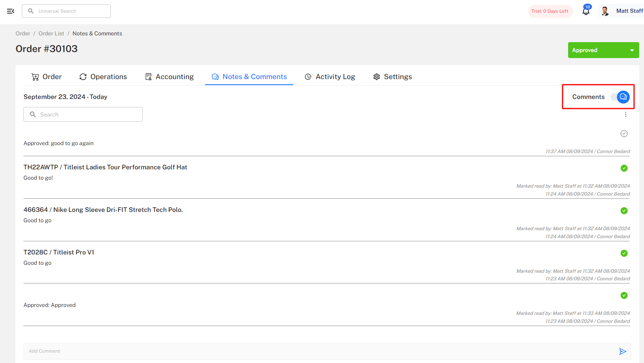The image size is (644, 363).
Task: Click Trial: 0 Days Left badge
Action: point(550,11)
